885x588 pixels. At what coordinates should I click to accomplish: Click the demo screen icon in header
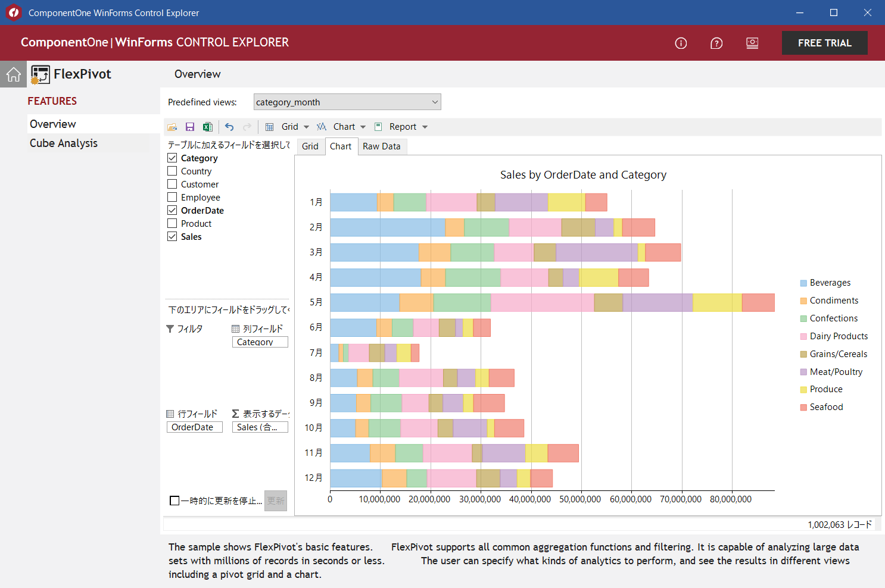click(x=752, y=43)
